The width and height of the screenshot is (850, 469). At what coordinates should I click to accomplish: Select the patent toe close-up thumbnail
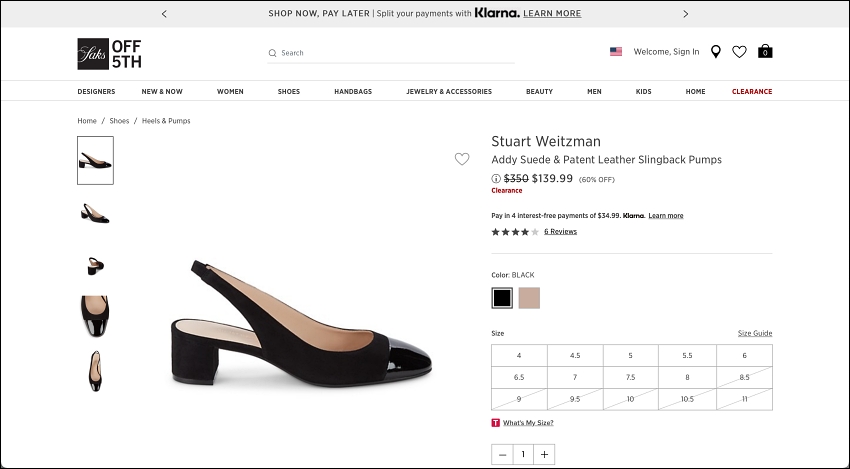[95, 317]
